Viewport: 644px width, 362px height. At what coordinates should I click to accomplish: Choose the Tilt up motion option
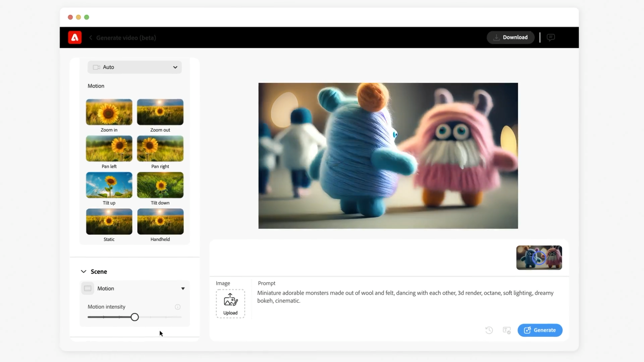(x=109, y=185)
